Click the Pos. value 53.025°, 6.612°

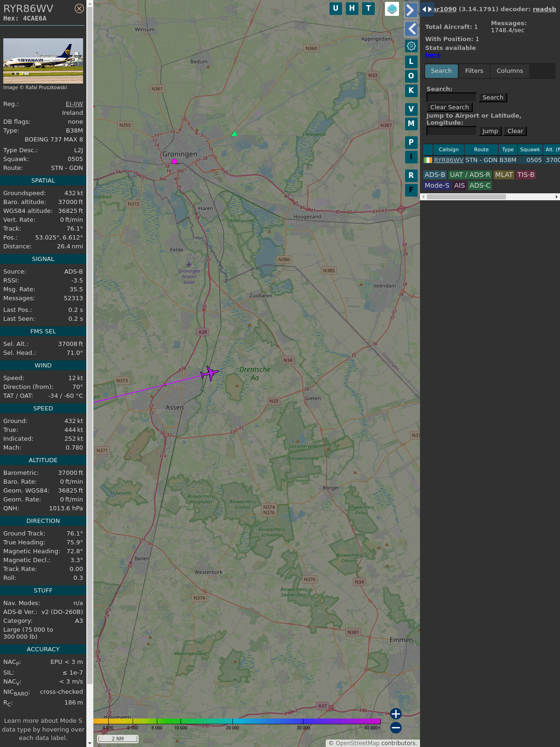[x=59, y=238]
